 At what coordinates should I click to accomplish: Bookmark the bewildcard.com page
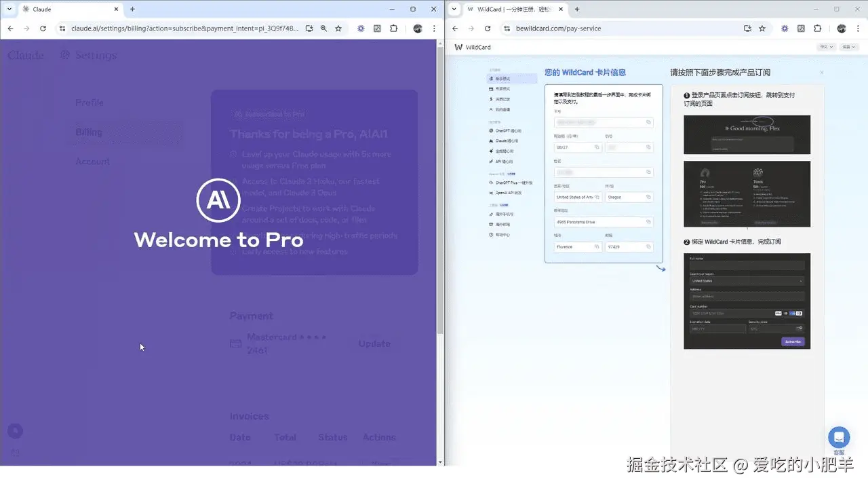tap(762, 29)
